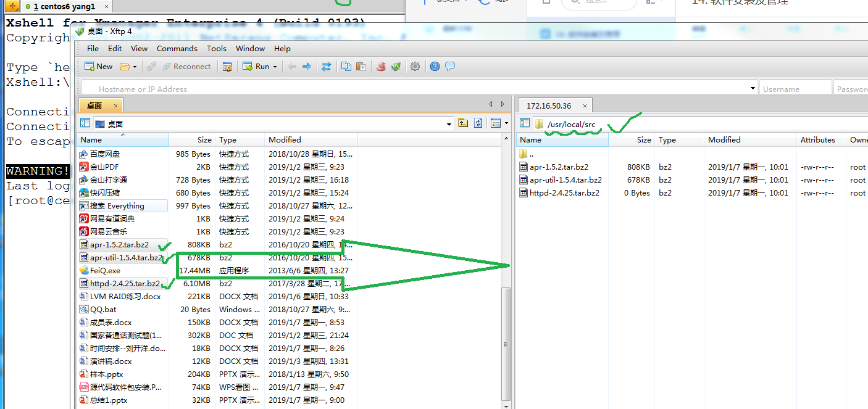
Task: Click the green Xftp bird icon
Action: (x=396, y=67)
